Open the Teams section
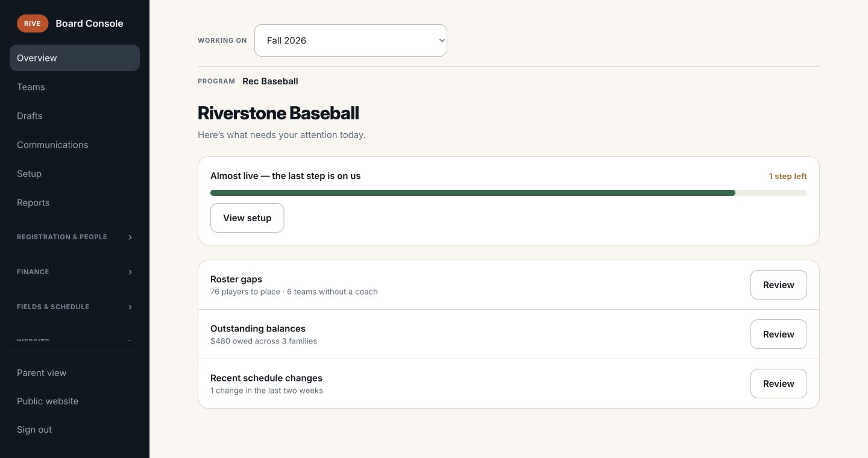Viewport: 868px width, 458px height. pos(75,87)
